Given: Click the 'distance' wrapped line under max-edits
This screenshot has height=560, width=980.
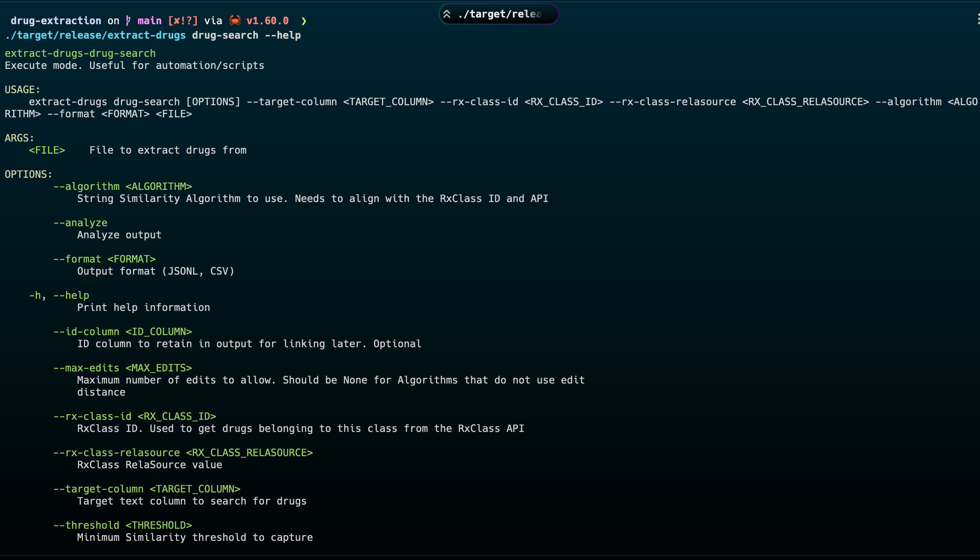Looking at the screenshot, I should pos(101,392).
